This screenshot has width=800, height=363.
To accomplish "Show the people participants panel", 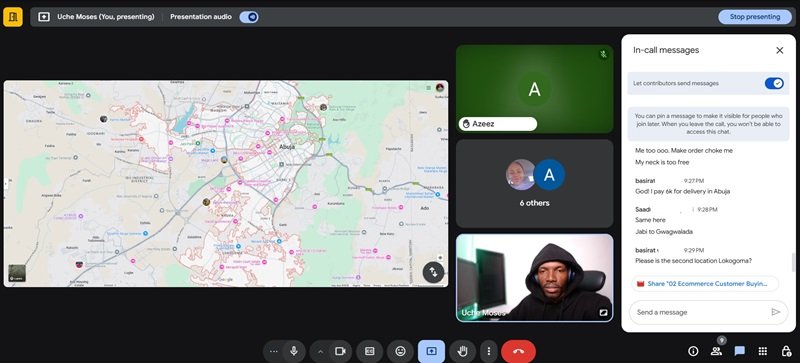I will (716, 351).
